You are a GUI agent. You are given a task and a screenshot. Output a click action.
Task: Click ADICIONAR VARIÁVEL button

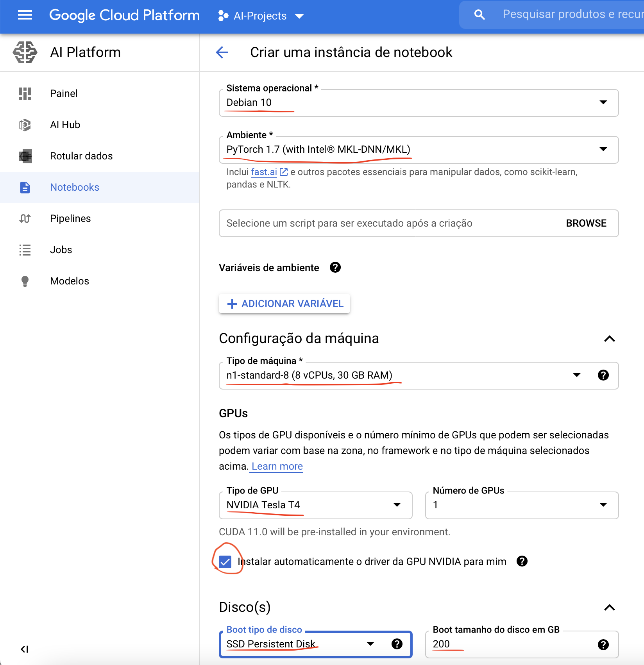tap(284, 304)
